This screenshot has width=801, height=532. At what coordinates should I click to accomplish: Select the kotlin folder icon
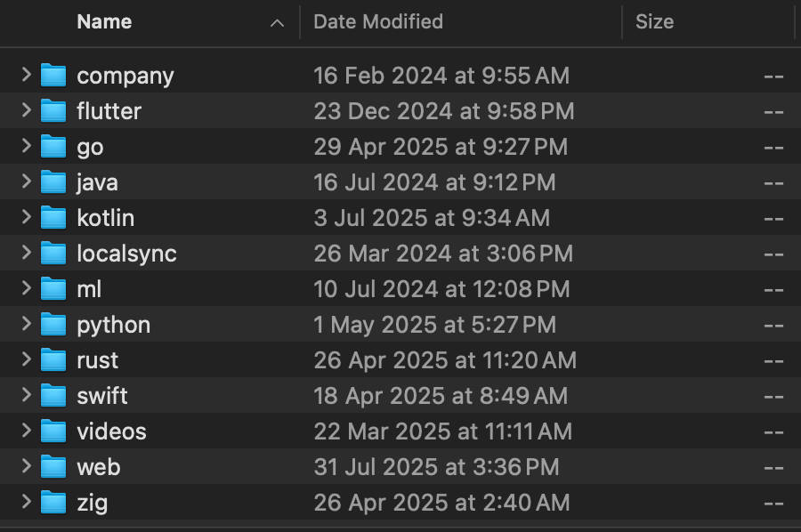[x=53, y=217]
